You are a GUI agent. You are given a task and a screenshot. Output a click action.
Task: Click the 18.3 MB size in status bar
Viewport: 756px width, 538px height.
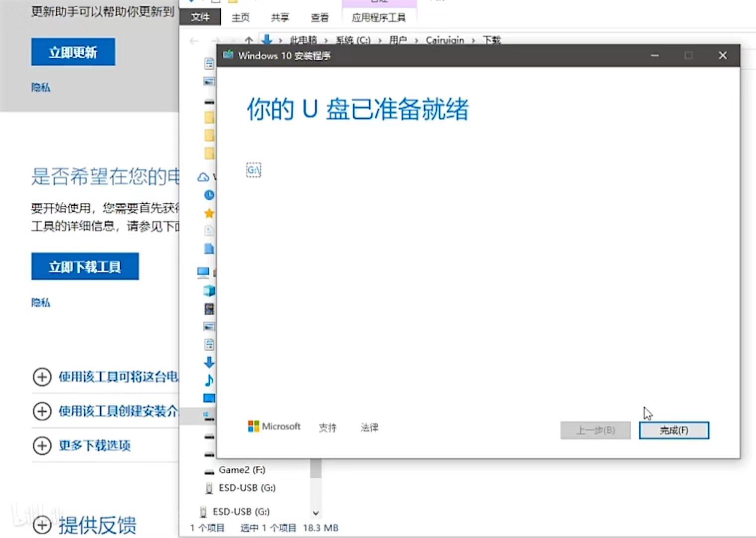pos(320,528)
